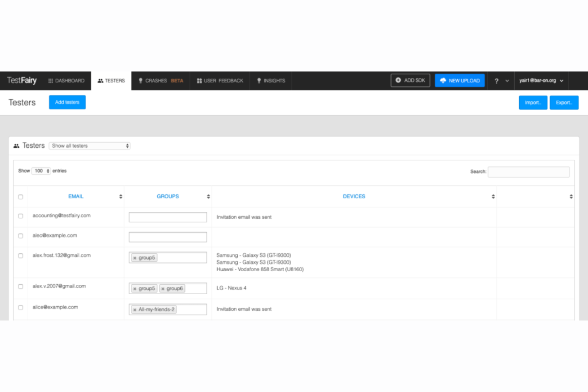Viewport: 588px width, 392px height.
Task: Click the Crashes lightbulb icon
Action: 141,81
